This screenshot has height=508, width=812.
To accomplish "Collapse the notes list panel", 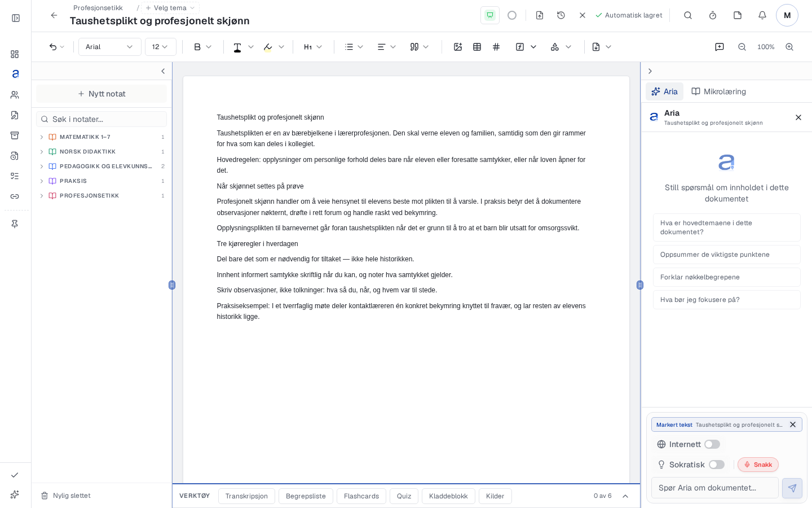I will (163, 71).
